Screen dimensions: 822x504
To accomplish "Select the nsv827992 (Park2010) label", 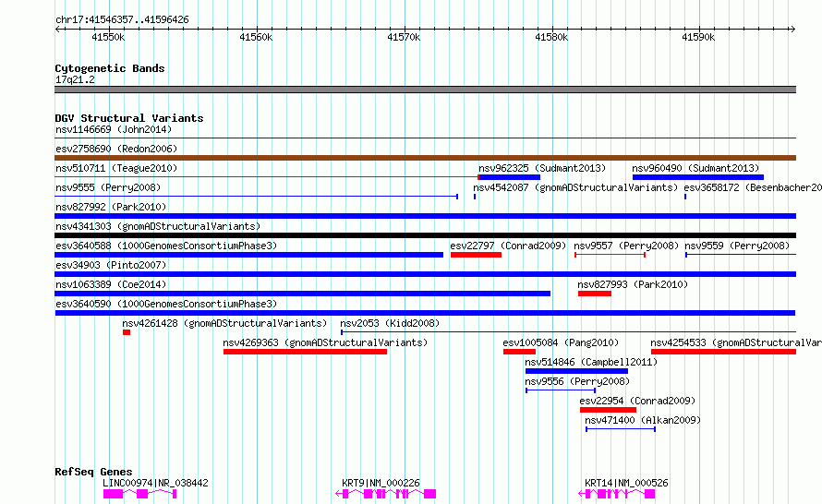I will 111,207.
